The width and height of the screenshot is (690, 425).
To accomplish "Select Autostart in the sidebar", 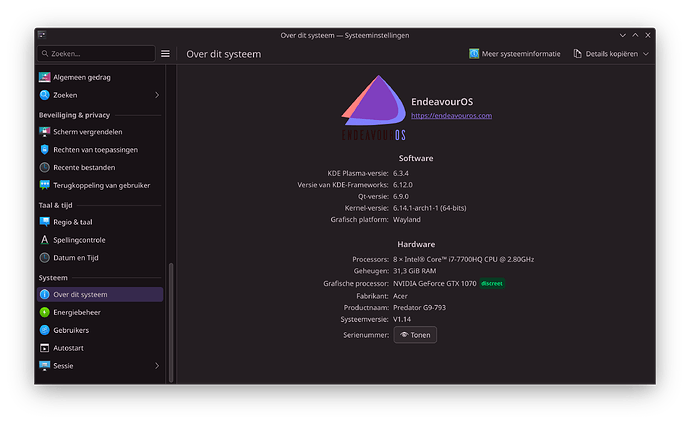I will click(x=100, y=348).
